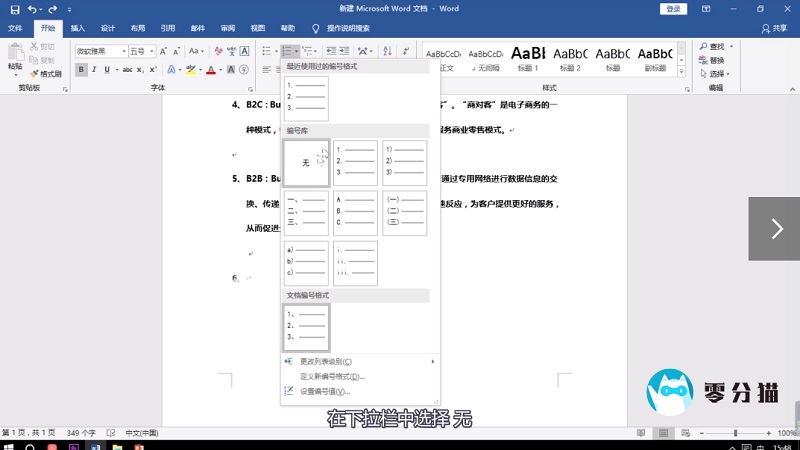Toggle Bold formatting button
The width and height of the screenshot is (800, 450).
point(82,70)
